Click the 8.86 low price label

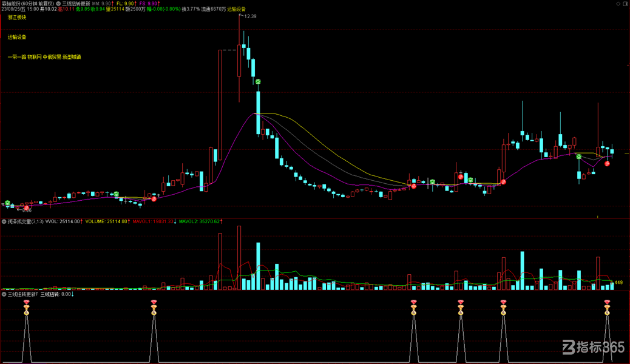(27, 210)
